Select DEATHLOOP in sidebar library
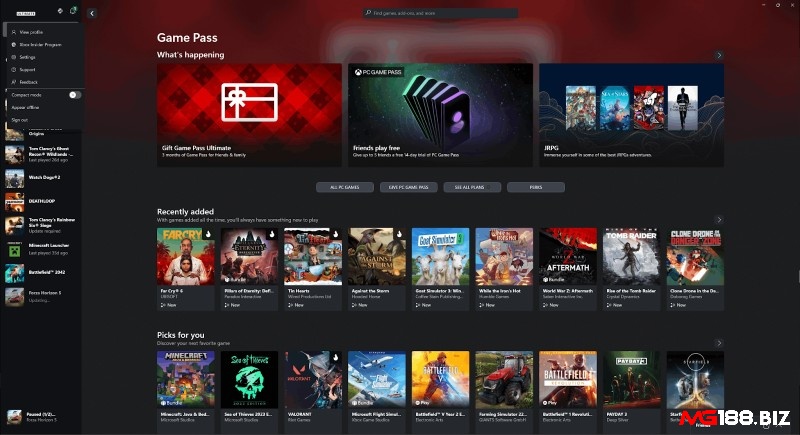Screen dimensions: 800x435 [42, 201]
